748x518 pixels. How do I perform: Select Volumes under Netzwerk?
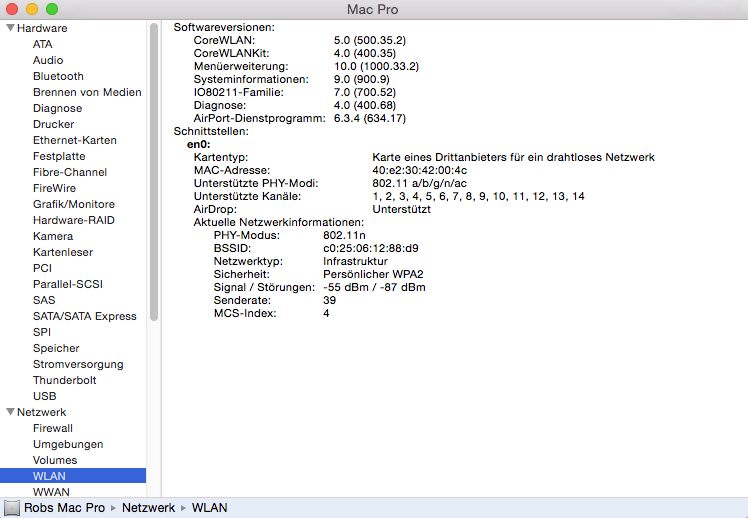tap(55, 460)
